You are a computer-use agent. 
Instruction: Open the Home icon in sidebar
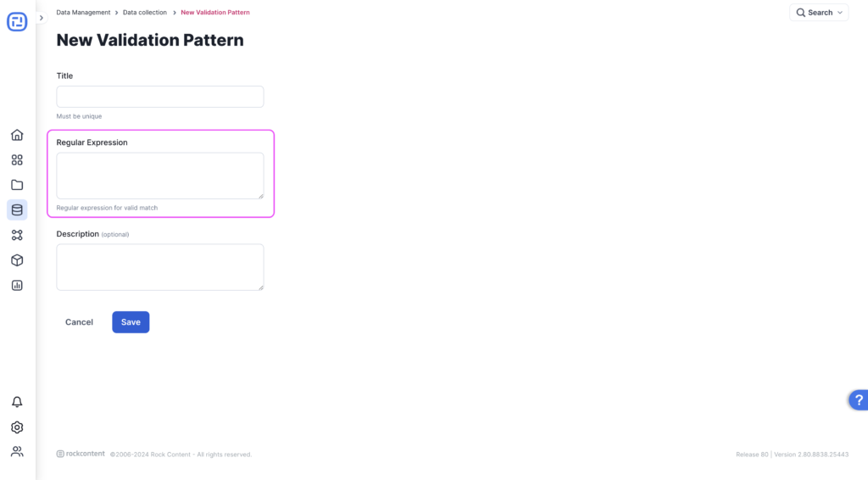pos(17,135)
